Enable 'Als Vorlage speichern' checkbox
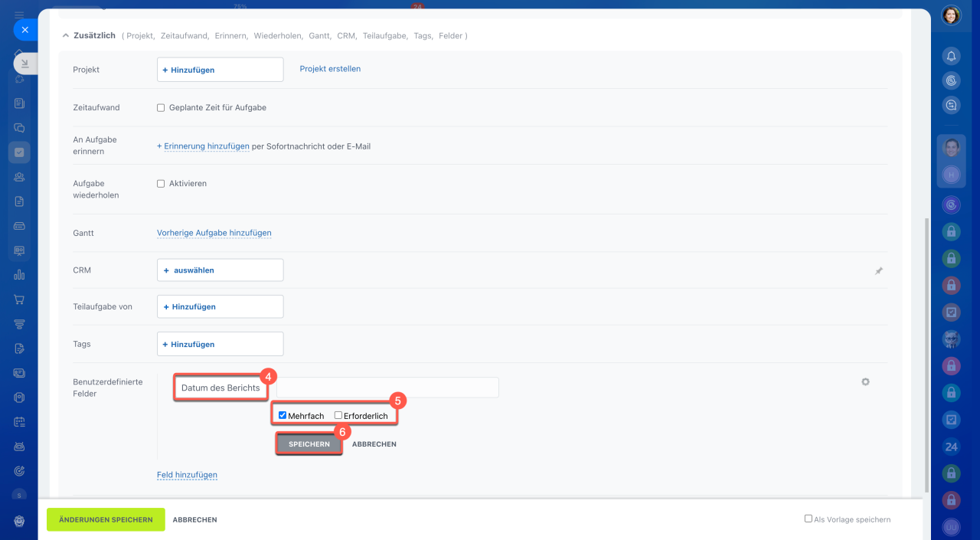Screen dimensions: 980x540 (808, 519)
